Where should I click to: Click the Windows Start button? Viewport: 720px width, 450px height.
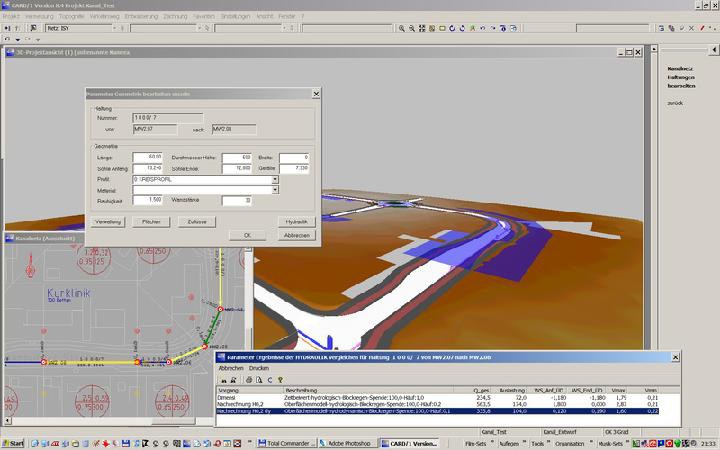[15, 443]
